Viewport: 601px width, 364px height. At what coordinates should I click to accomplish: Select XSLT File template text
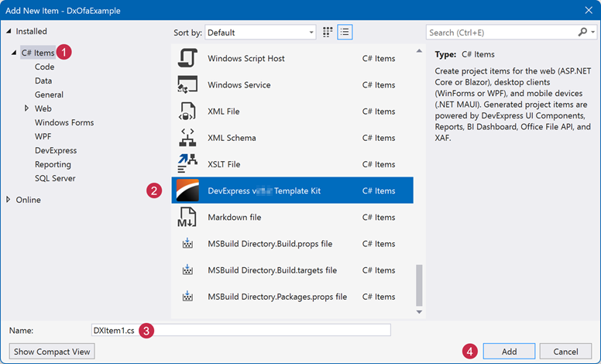(224, 164)
